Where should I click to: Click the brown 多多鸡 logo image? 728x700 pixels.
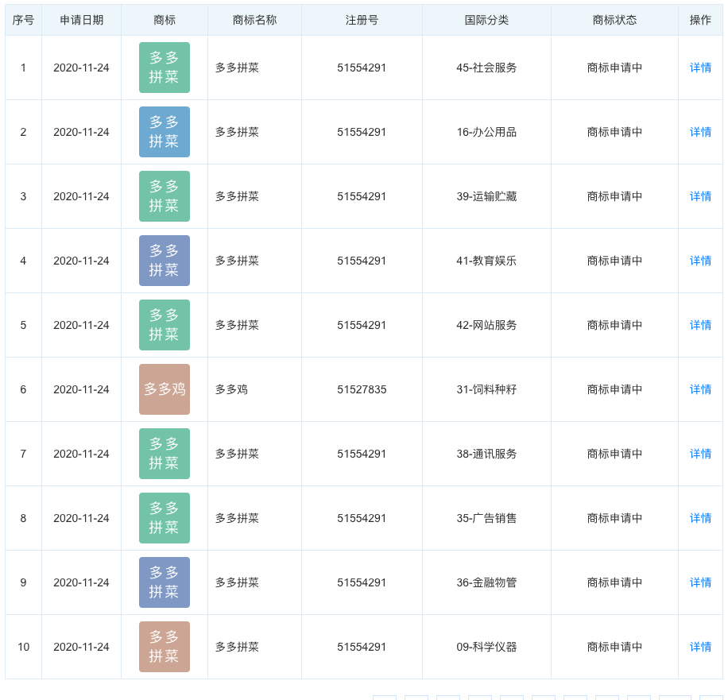165,389
